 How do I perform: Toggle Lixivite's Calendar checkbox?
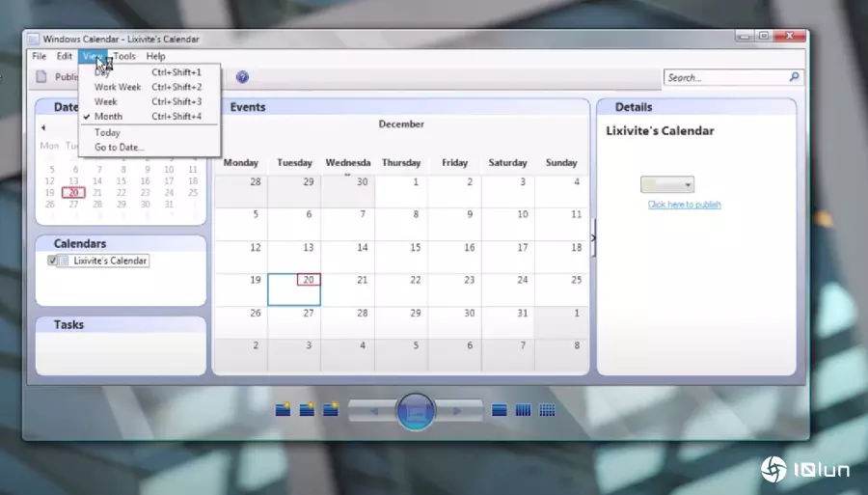point(52,261)
